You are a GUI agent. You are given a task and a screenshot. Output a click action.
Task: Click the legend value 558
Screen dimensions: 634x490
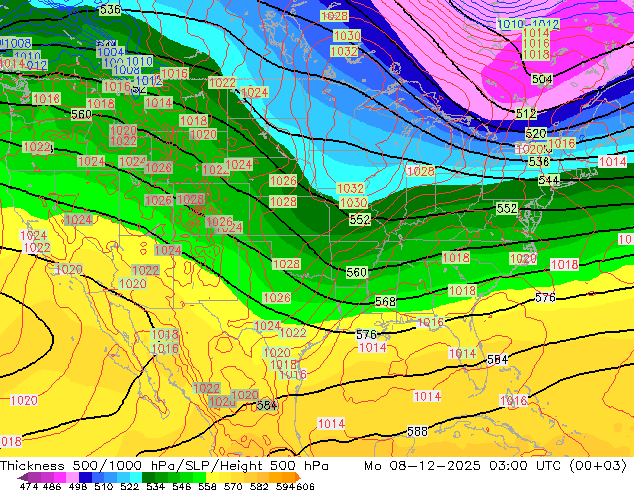207,486
